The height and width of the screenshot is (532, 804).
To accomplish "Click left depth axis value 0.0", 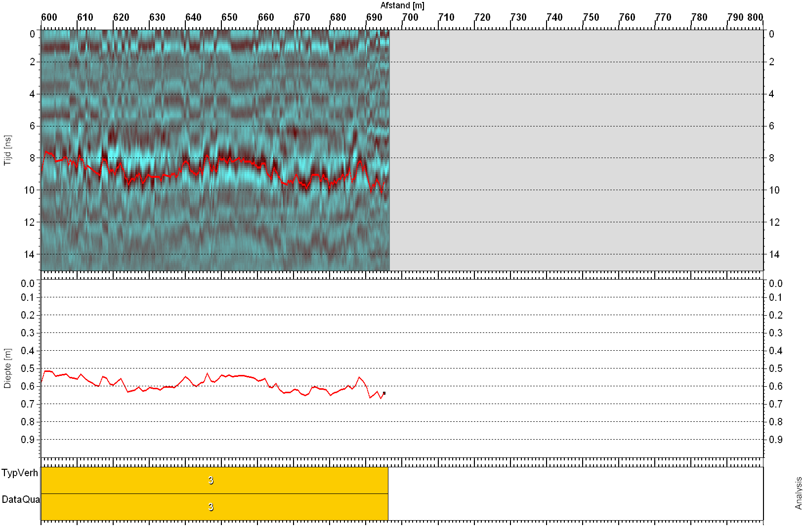I will pyautogui.click(x=28, y=284).
